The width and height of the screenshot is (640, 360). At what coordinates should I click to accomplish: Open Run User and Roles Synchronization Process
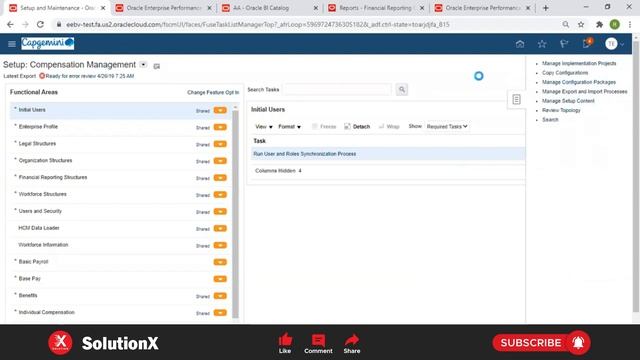point(304,154)
